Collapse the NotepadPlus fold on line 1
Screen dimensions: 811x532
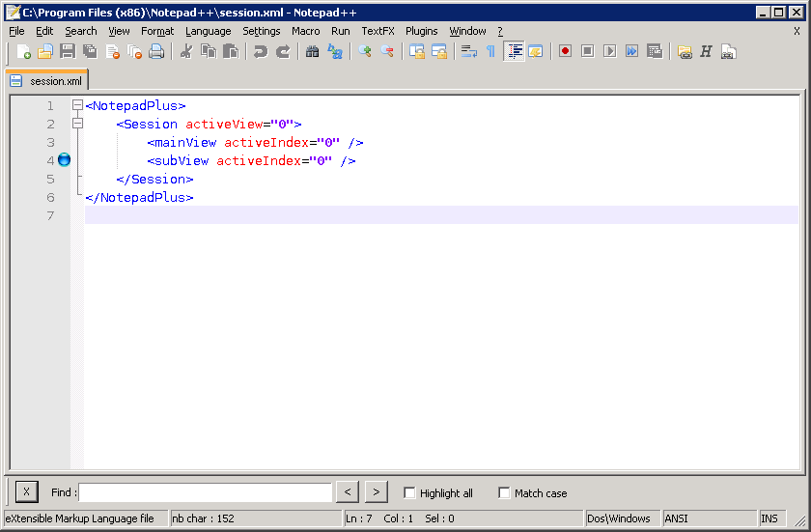[77, 105]
